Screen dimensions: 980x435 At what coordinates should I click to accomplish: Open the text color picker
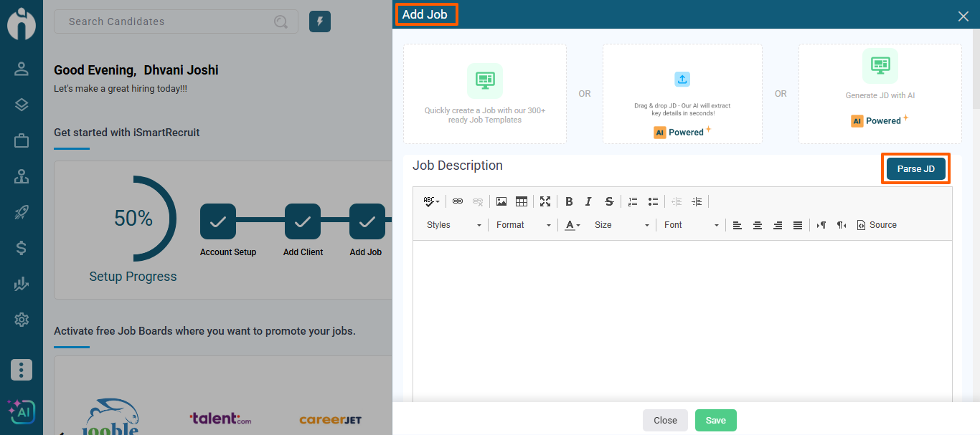tap(573, 225)
